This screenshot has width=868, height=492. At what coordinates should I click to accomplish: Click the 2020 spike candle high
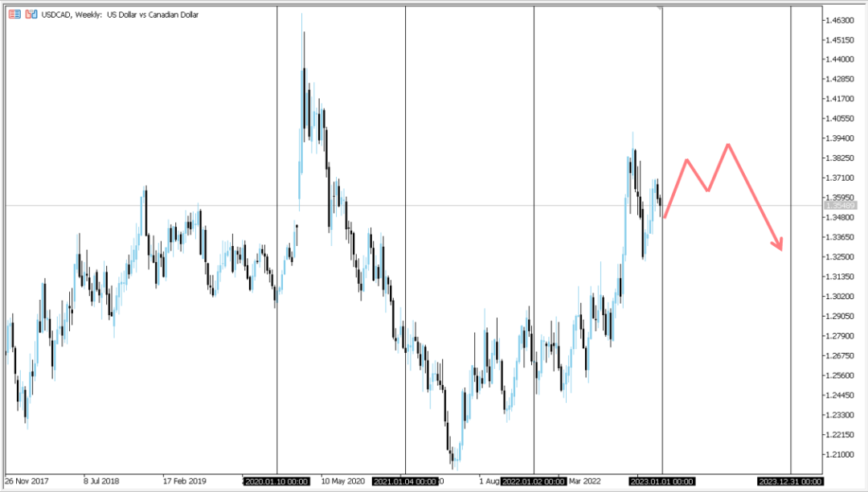[301, 15]
